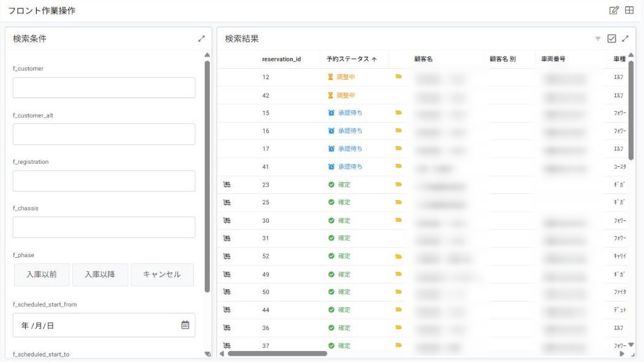Click the row action icon for reservation 52

tap(227, 256)
